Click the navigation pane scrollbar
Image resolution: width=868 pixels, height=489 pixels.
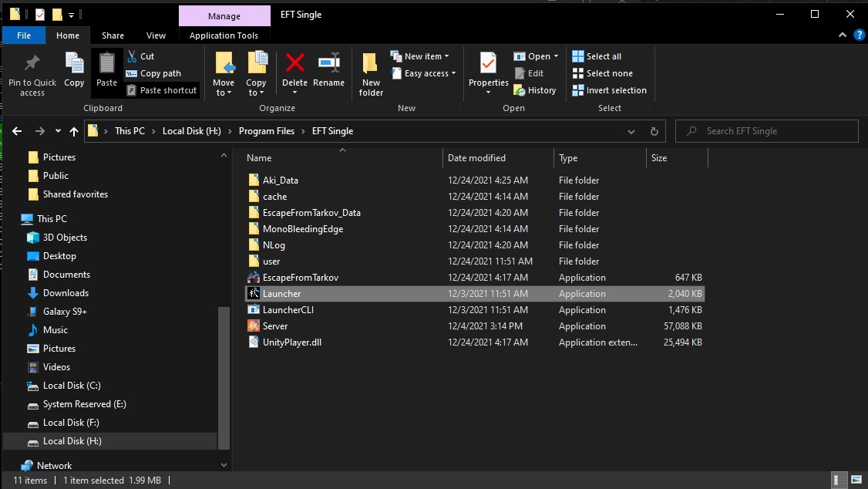[224, 377]
